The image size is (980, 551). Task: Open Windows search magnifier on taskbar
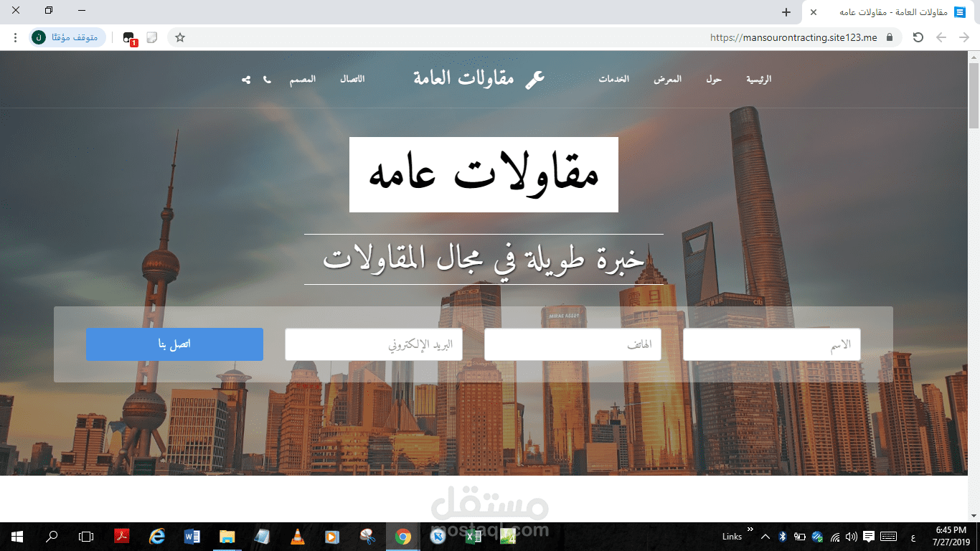pyautogui.click(x=52, y=537)
